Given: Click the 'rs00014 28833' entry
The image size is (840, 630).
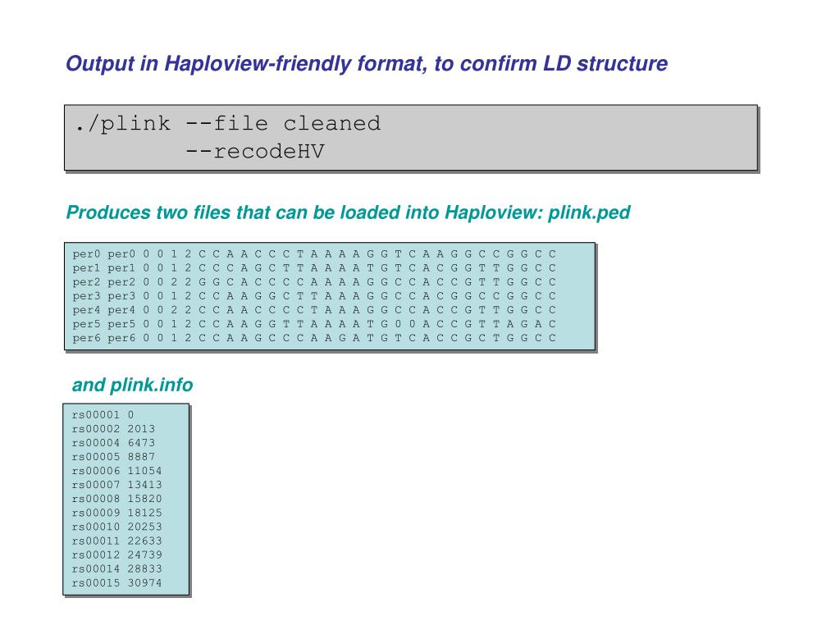Looking at the screenshot, I should click(116, 568).
